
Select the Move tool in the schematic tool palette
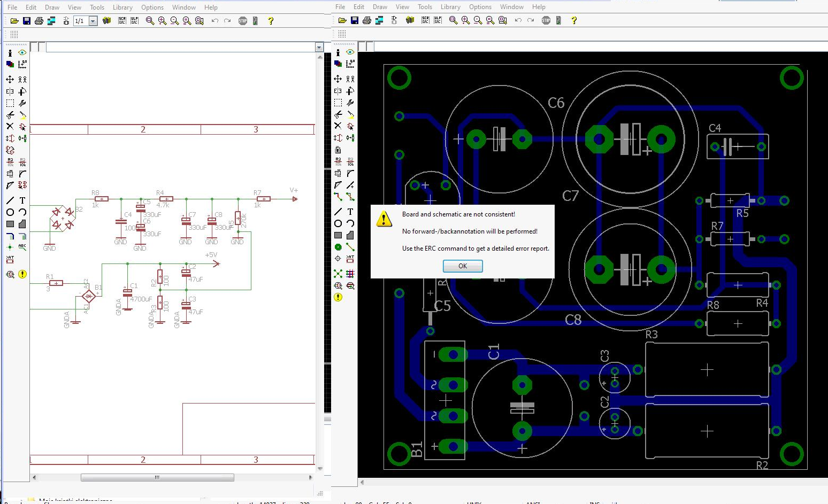pos(10,79)
